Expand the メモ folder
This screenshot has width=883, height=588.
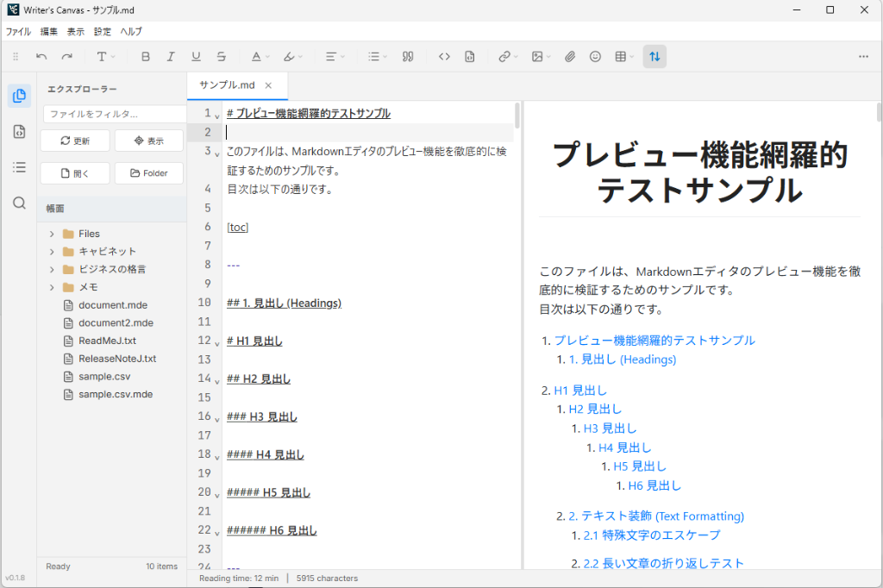[52, 287]
